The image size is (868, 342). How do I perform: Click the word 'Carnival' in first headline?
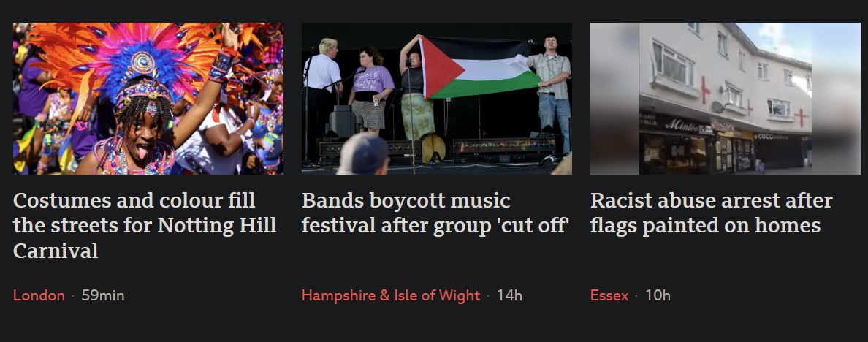pyautogui.click(x=56, y=251)
